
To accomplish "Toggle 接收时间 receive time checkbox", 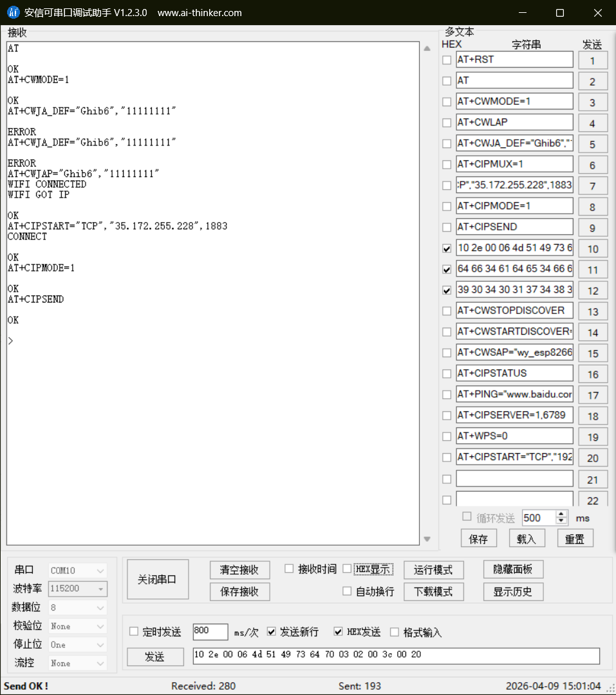I will point(289,569).
